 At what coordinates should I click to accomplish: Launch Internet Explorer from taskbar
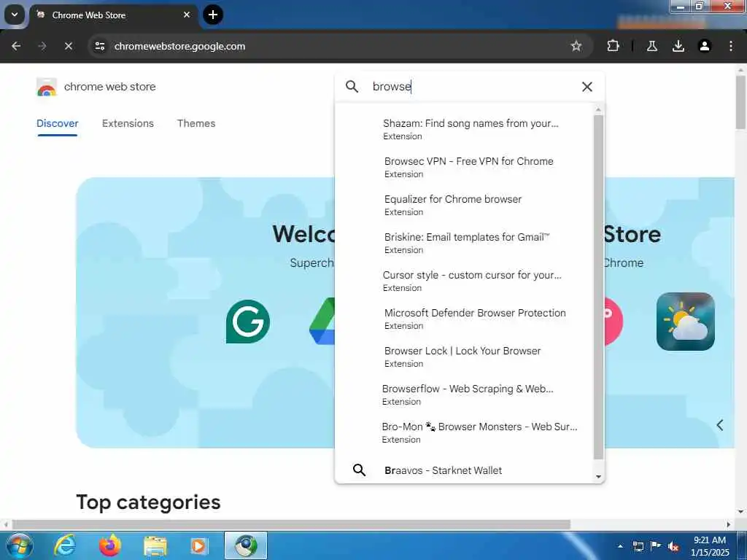point(64,545)
